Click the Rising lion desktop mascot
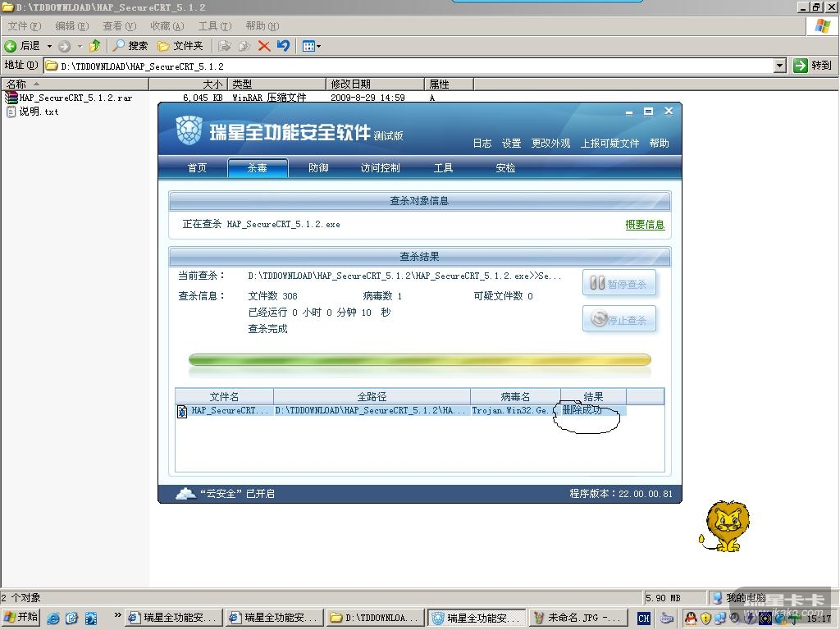The height and width of the screenshot is (630, 840). click(x=725, y=526)
